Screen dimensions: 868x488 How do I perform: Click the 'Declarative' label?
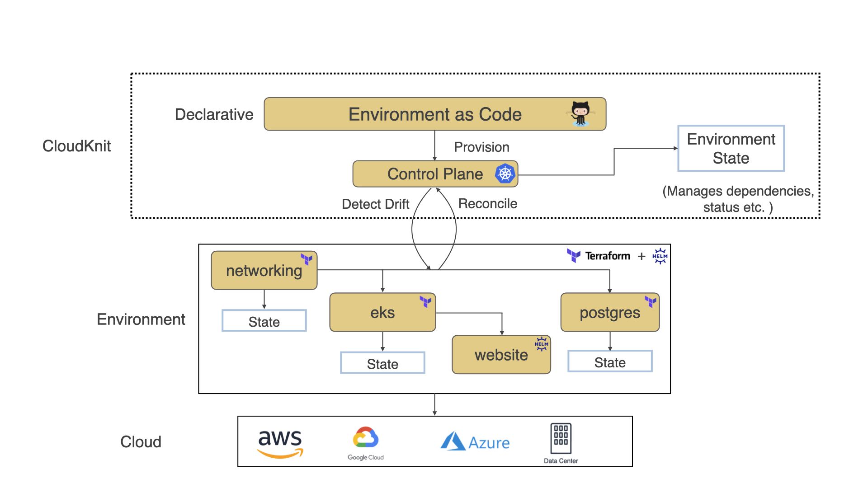pos(214,115)
